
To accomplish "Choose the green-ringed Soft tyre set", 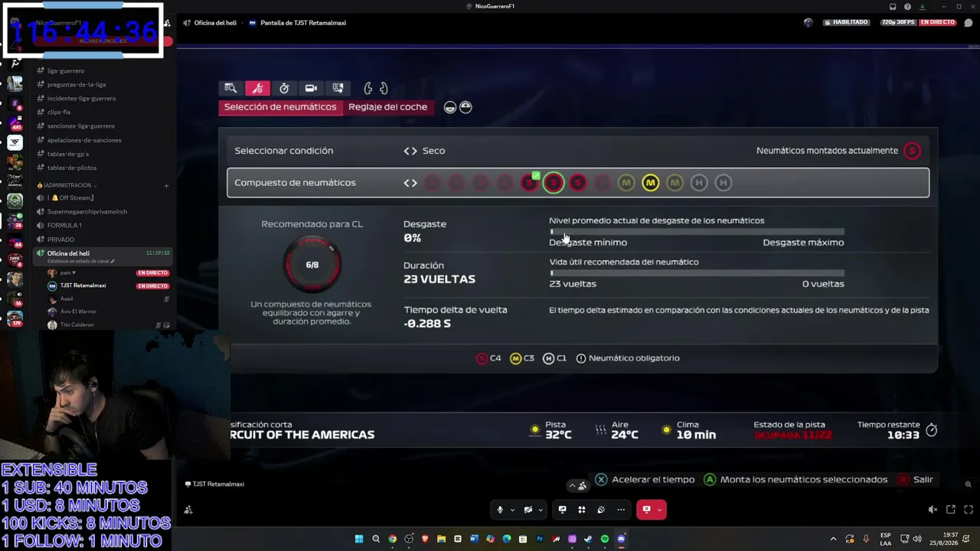I will 554,183.
